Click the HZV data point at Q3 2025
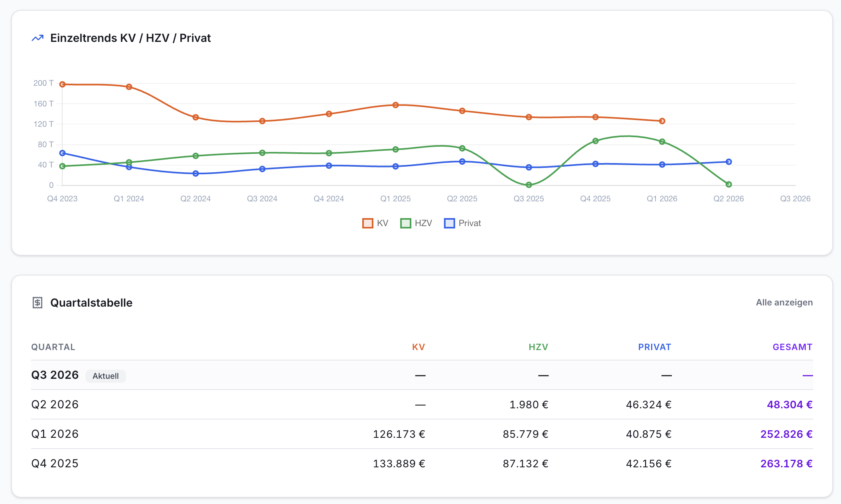841x504 pixels. (x=529, y=185)
